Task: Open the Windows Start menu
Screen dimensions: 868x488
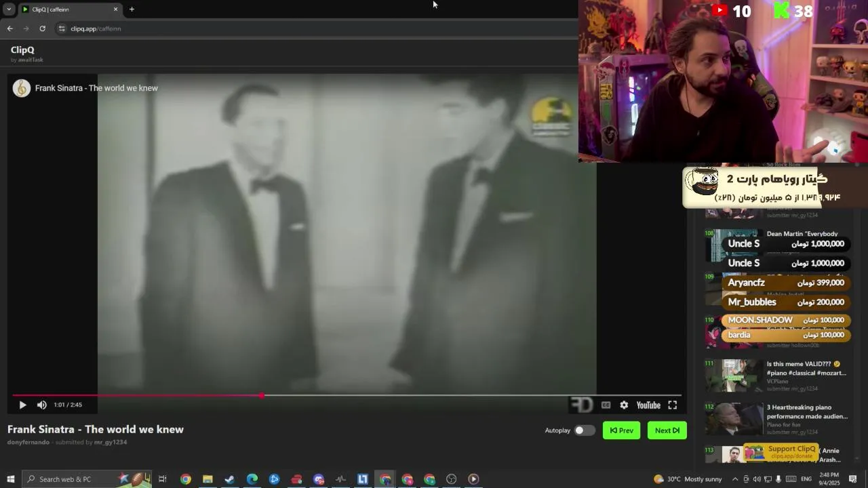Action: (10, 479)
